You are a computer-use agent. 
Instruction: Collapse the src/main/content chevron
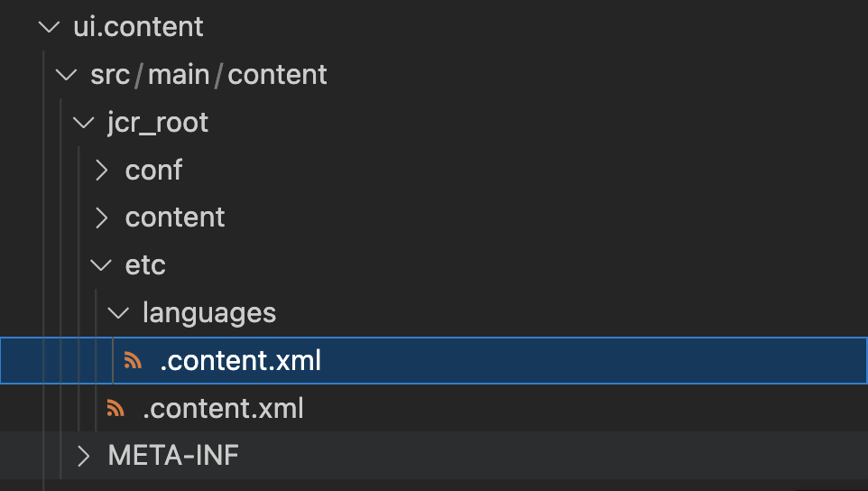click(x=66, y=75)
